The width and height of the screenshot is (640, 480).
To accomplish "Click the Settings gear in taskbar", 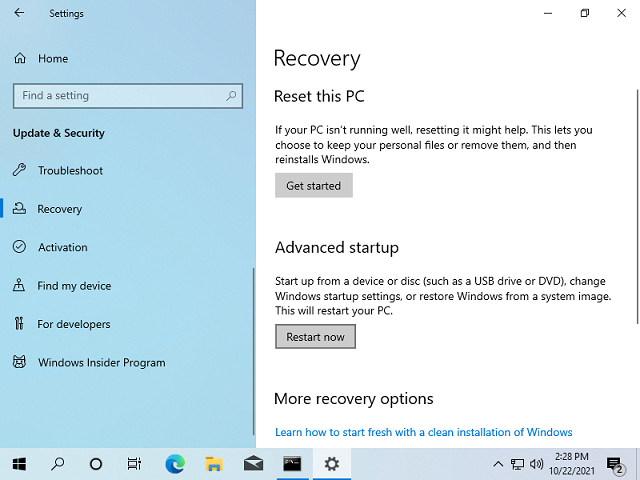I will pyautogui.click(x=331, y=464).
